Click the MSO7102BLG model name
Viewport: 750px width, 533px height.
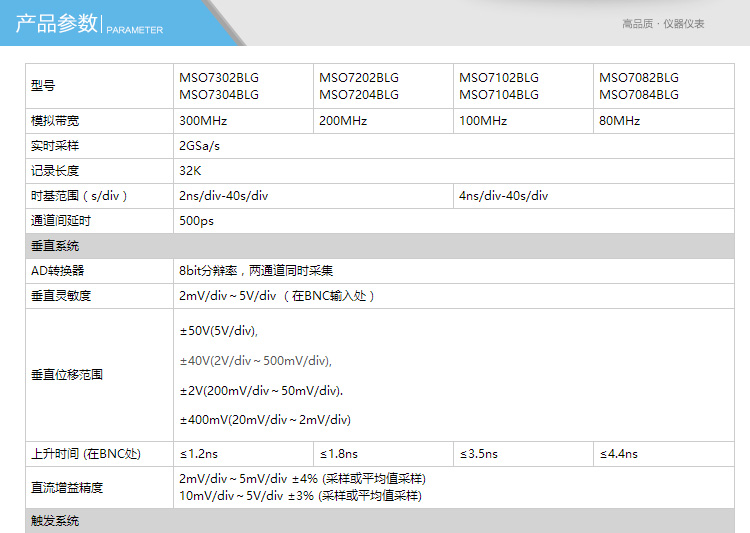498,77
